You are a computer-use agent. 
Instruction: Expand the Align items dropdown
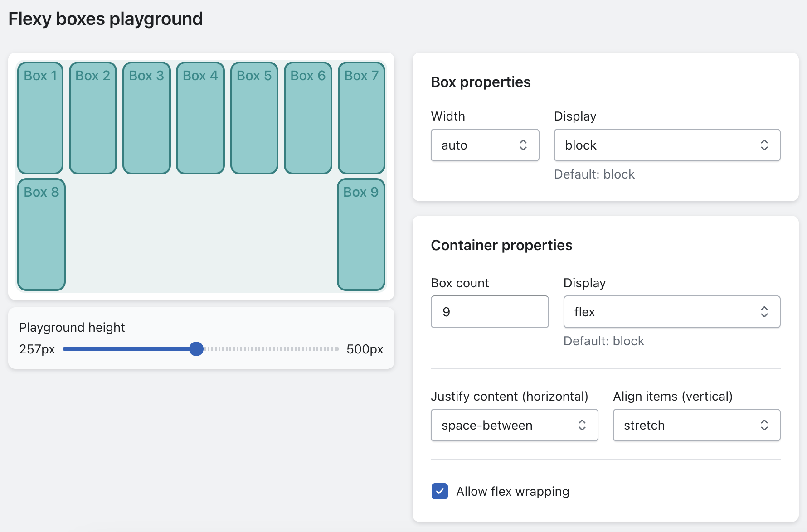click(x=696, y=425)
